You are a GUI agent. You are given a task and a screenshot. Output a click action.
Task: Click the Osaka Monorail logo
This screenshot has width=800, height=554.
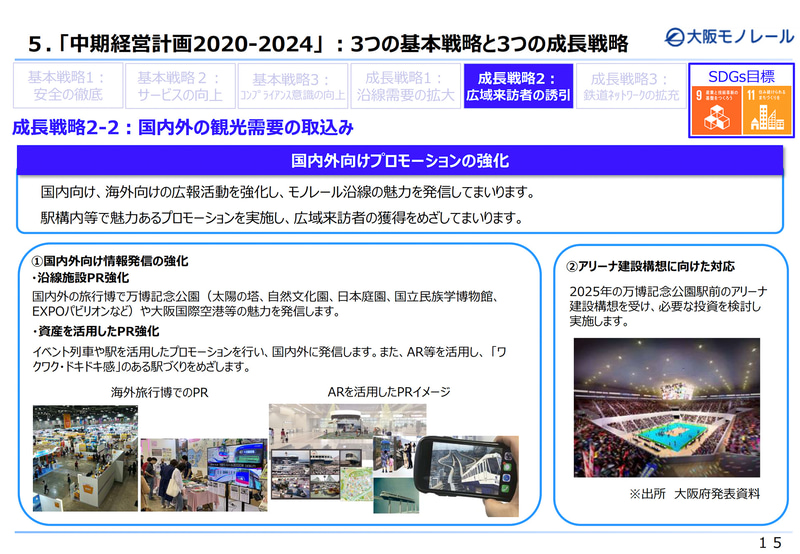pyautogui.click(x=730, y=37)
